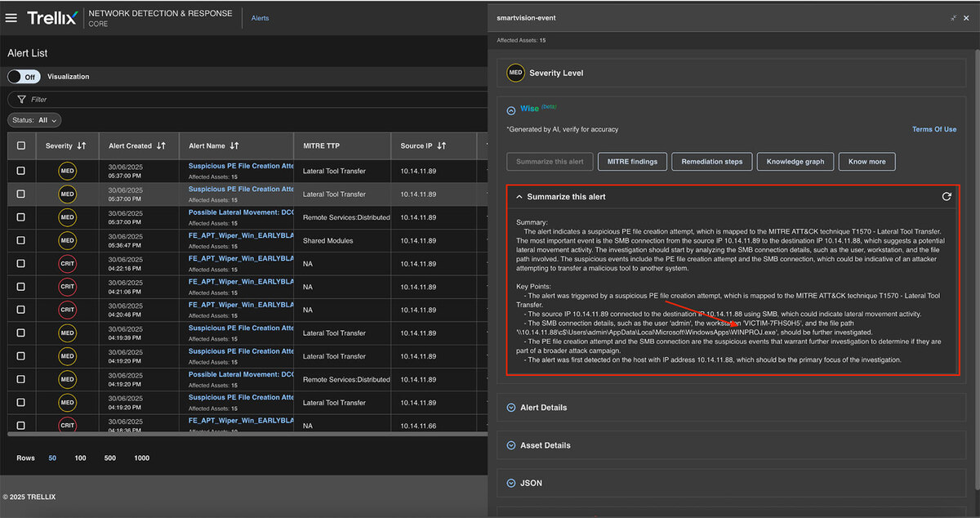Focus the Filter input field
Viewport: 980px width, 518px height.
coord(247,99)
